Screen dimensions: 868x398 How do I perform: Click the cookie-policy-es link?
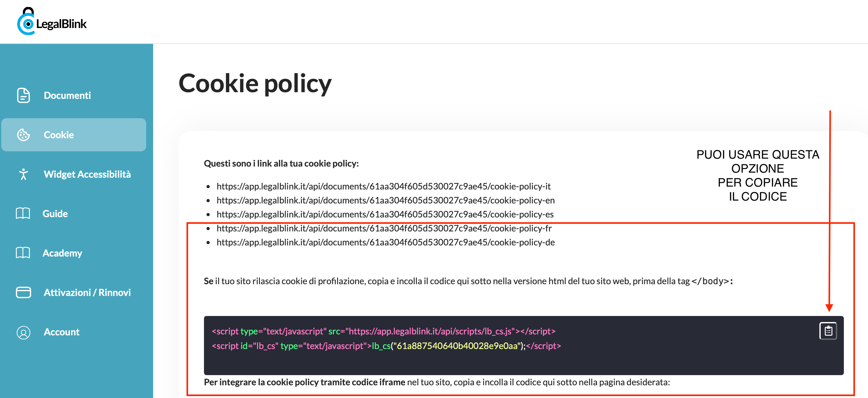coord(385,214)
